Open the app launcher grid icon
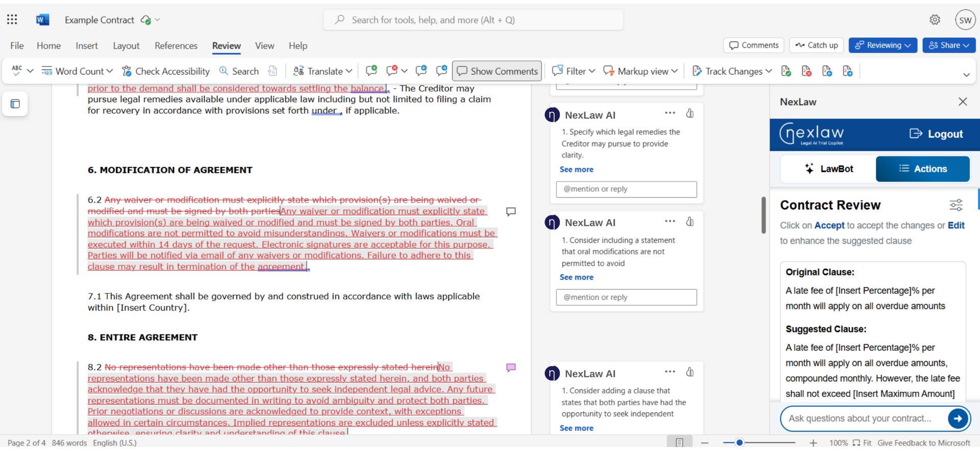Screen dimensions: 980x449 click(x=12, y=20)
